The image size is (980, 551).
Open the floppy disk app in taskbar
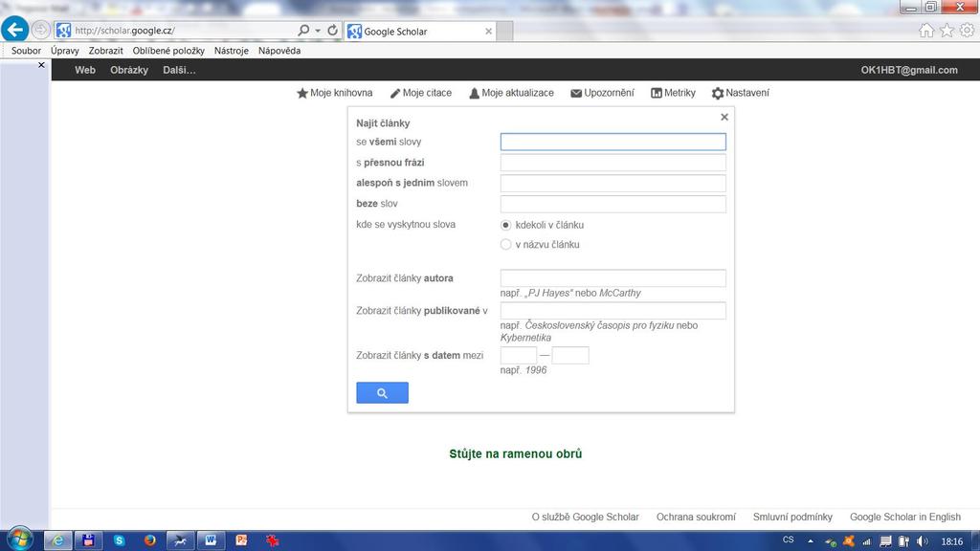click(x=88, y=540)
